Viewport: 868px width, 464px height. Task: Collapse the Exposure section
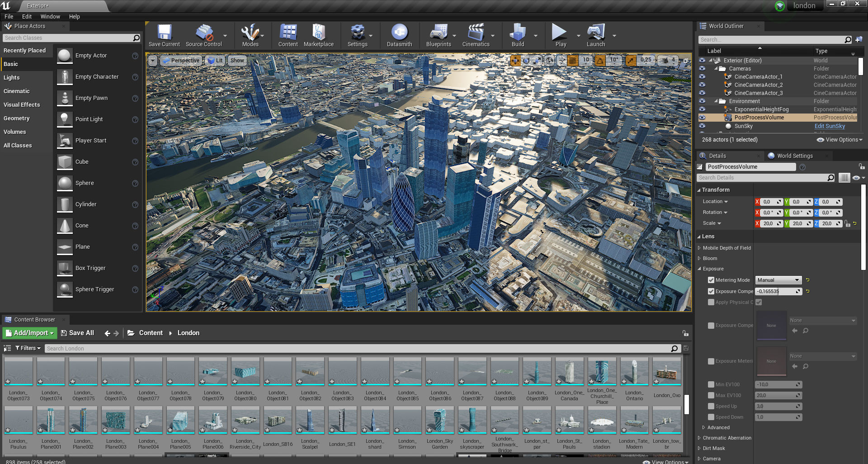coord(699,269)
